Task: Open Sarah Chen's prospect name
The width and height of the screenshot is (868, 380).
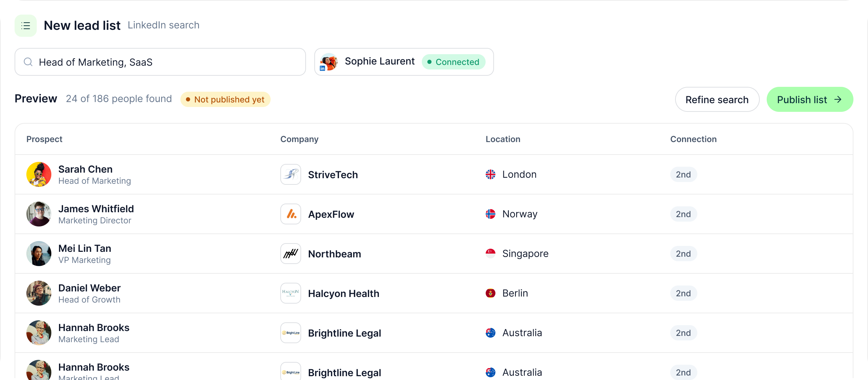Action: [x=85, y=169]
